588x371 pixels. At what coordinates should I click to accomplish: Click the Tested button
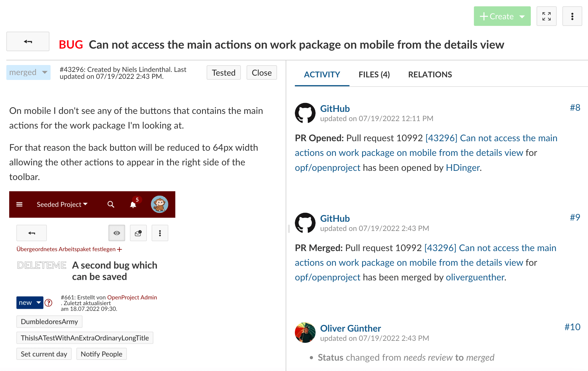224,72
